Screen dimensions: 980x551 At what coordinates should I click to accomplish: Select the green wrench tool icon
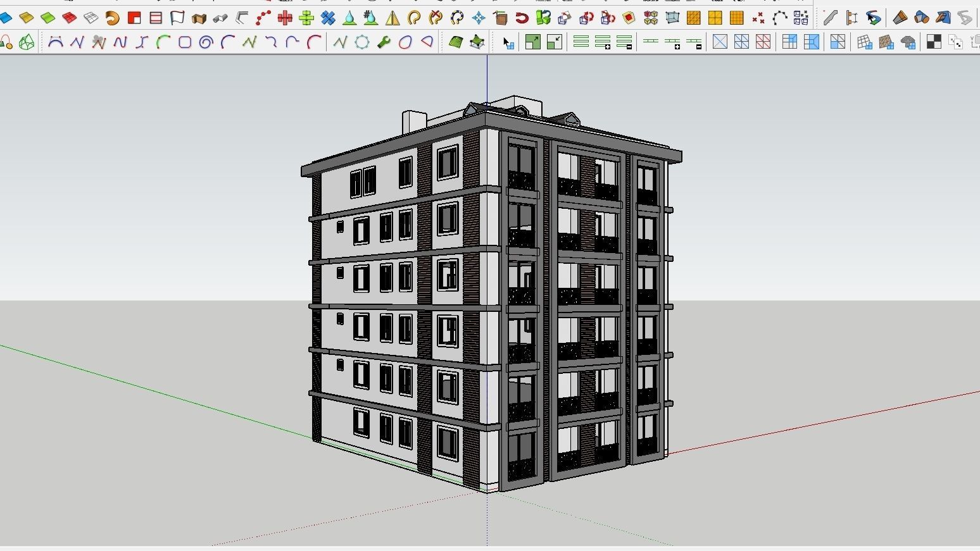coord(384,42)
